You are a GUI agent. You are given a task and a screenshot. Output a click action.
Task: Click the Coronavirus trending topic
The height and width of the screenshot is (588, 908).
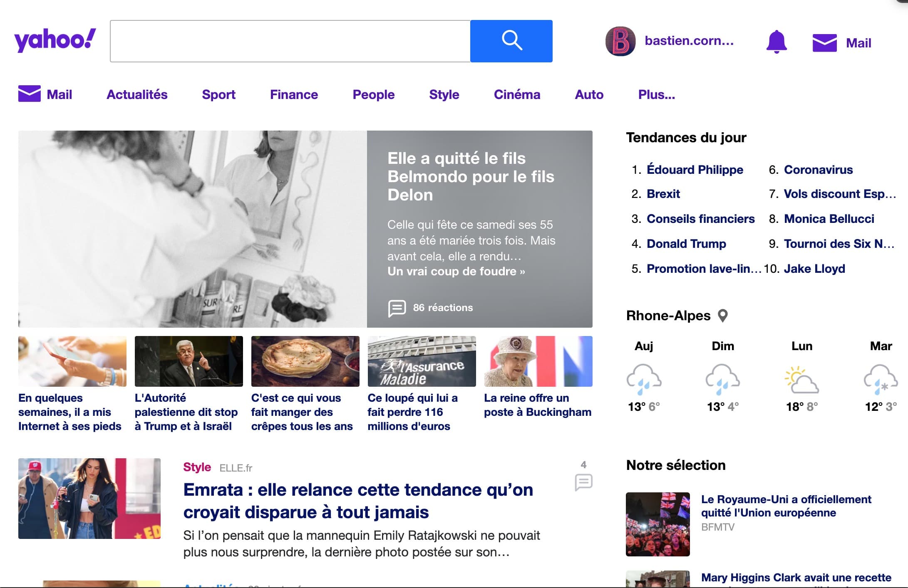(818, 170)
